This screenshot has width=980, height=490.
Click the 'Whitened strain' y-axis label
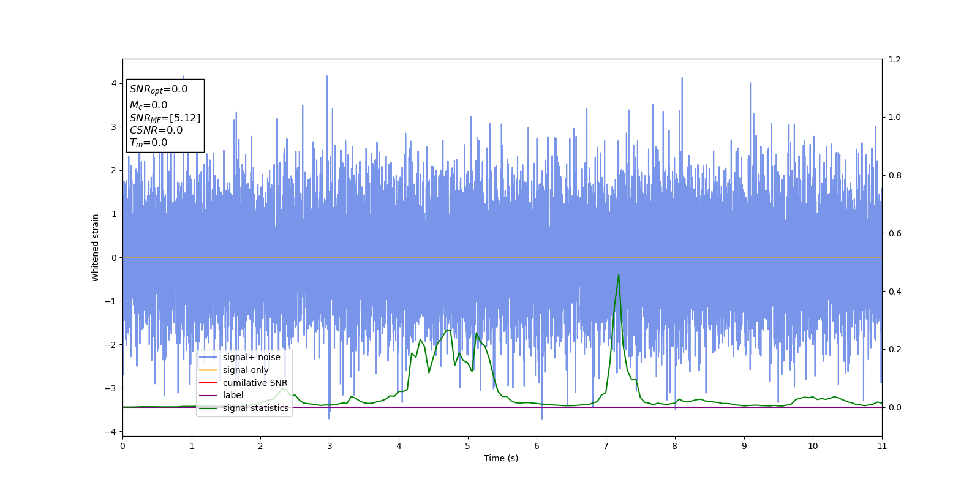click(x=96, y=247)
